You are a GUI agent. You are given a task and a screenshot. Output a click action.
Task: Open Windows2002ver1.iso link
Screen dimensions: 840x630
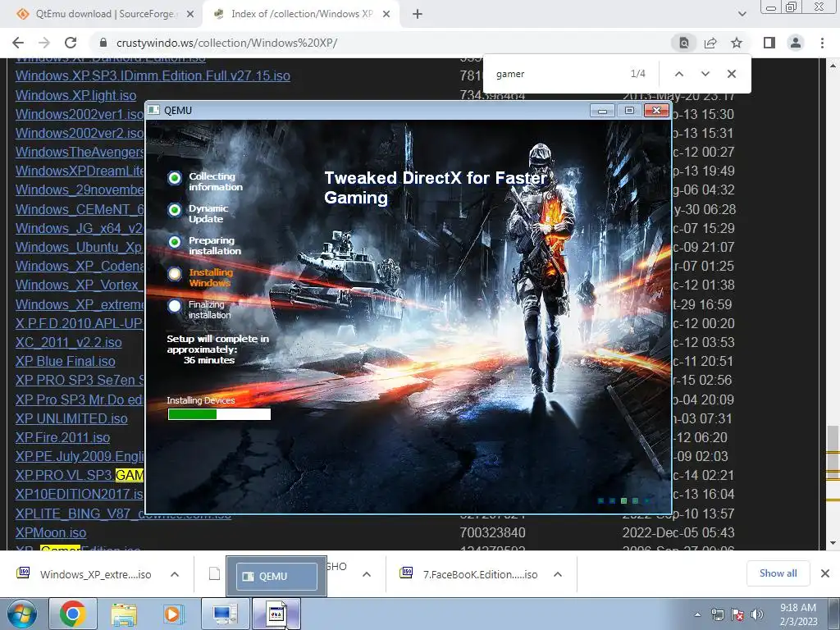coord(80,114)
